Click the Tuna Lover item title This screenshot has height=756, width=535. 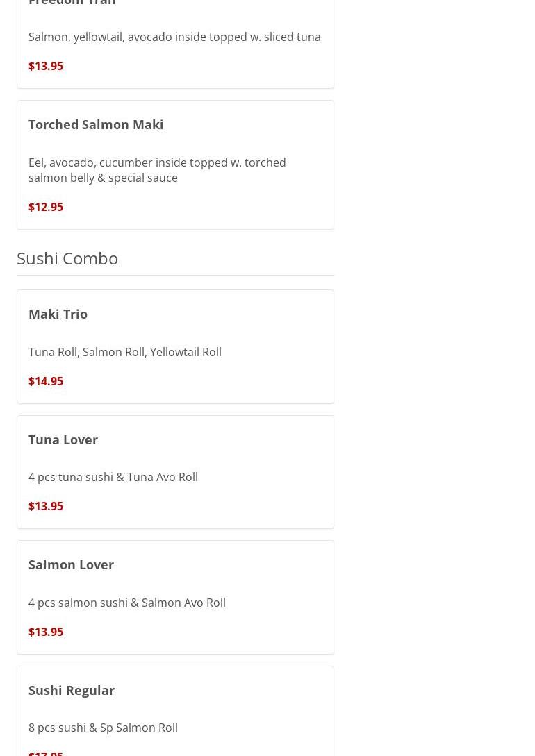[x=63, y=439]
